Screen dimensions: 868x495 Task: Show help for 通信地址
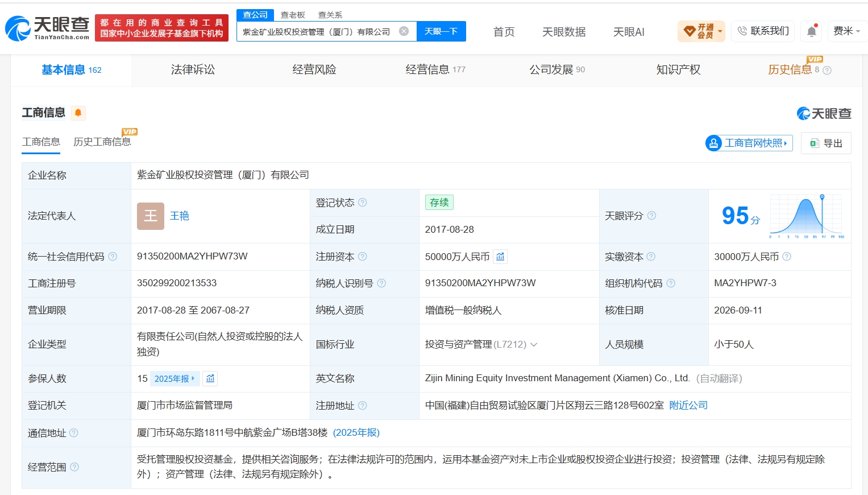[74, 433]
